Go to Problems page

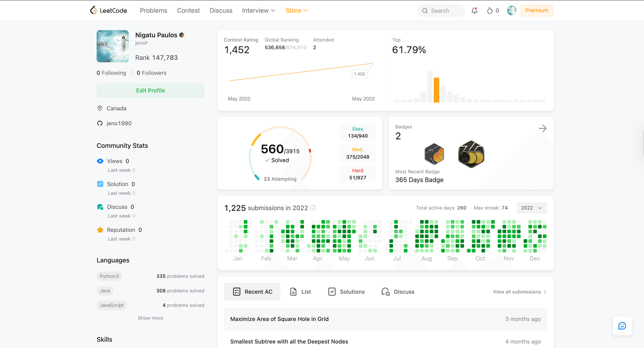(x=153, y=10)
